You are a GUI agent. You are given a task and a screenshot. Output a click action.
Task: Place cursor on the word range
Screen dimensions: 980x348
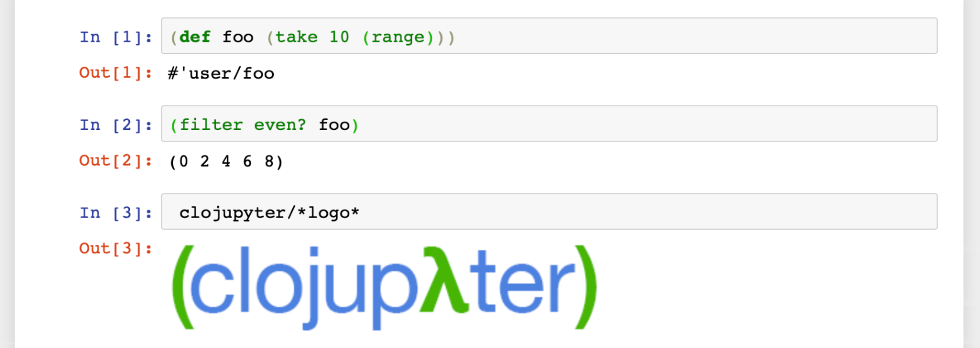(398, 37)
